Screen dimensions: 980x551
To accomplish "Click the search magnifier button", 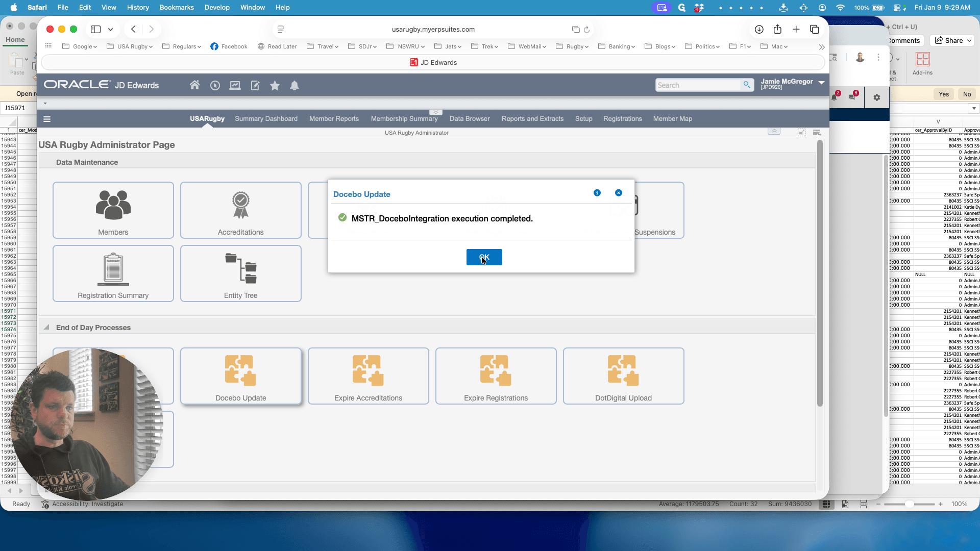I will pos(747,85).
